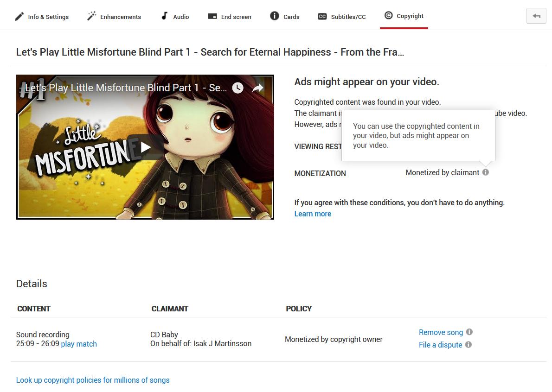Viewport: 552px width, 392px height.
Task: Click the back arrow button
Action: (536, 16)
